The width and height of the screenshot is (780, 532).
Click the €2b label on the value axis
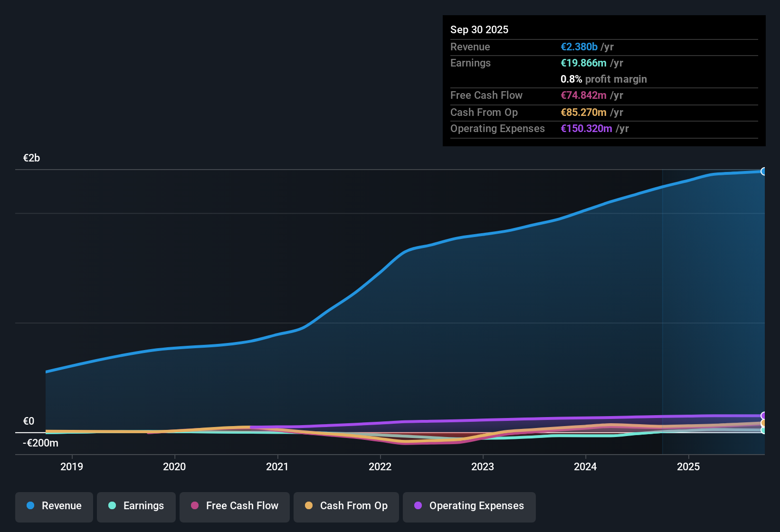coord(31,158)
